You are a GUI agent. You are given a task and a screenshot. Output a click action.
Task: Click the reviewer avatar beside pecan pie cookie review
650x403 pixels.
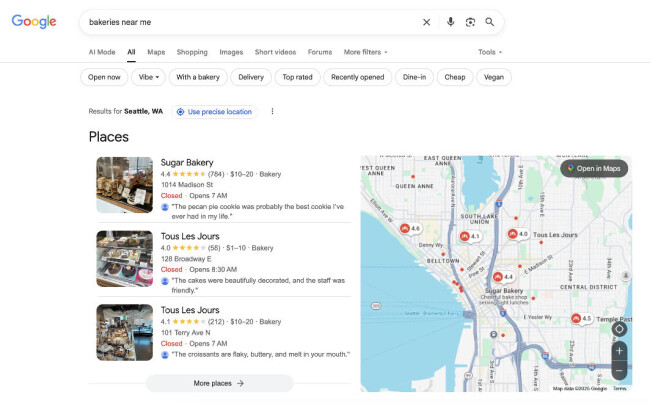point(165,207)
